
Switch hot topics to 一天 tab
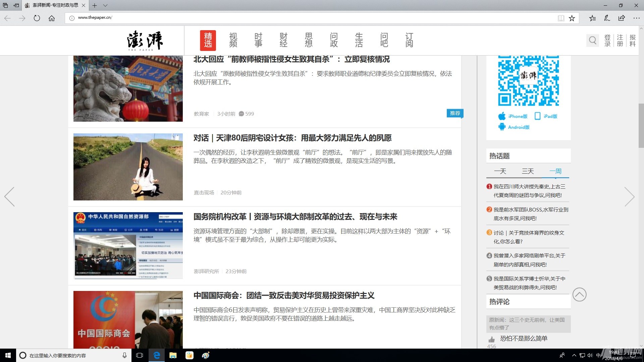tap(500, 171)
